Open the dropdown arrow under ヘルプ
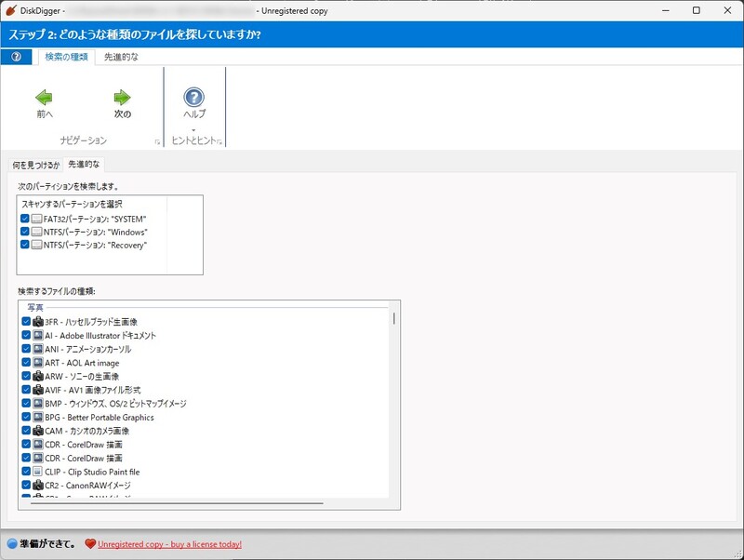The image size is (744, 560). pos(193,130)
